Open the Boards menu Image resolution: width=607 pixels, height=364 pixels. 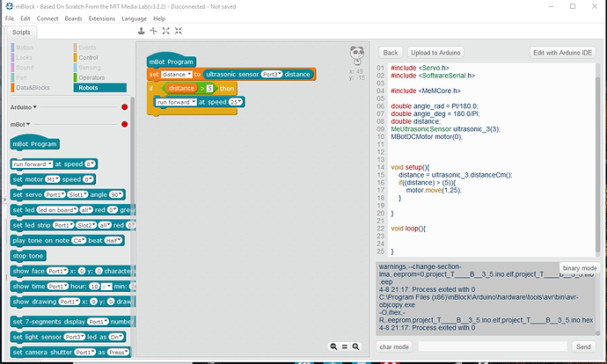pyautogui.click(x=73, y=18)
